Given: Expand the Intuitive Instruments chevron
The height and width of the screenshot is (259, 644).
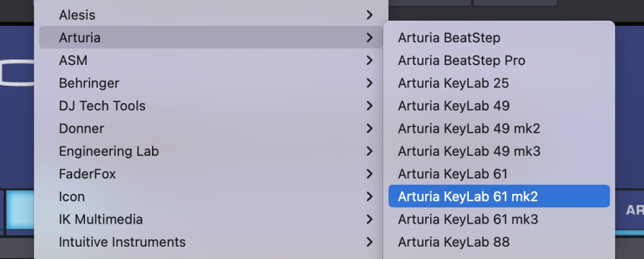Looking at the screenshot, I should click(x=369, y=242).
